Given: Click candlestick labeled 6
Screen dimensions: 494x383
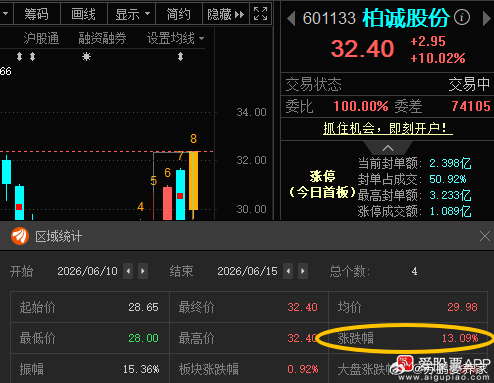Looking at the screenshot, I should tap(167, 203).
